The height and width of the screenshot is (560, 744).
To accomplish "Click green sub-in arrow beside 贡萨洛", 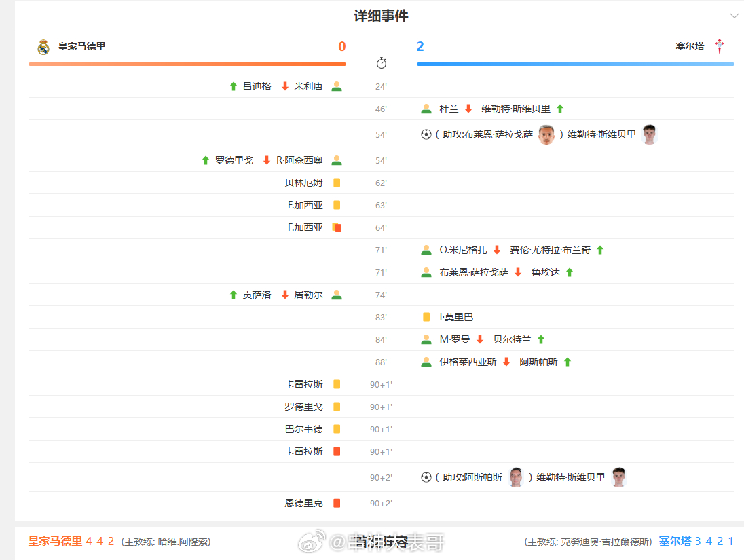I will point(233,295).
